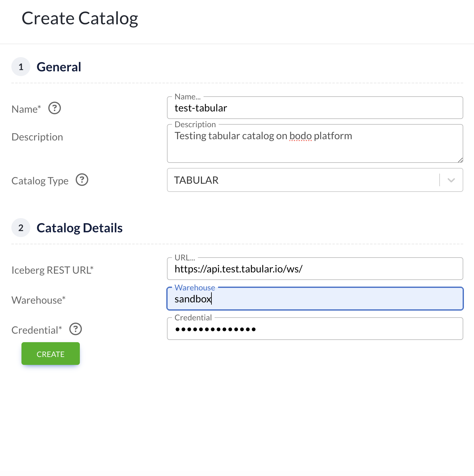This screenshot has height=476, width=474.
Task: Open the help icon beside Catalog Type
Action: click(x=82, y=180)
